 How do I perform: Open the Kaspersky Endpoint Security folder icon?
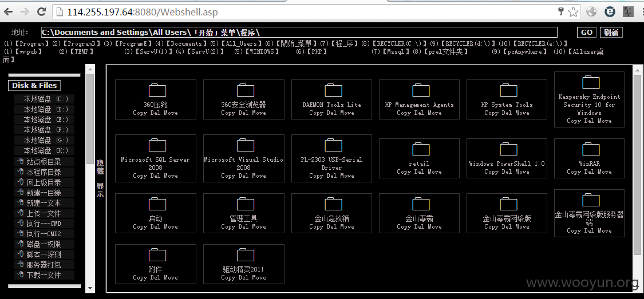(x=591, y=82)
